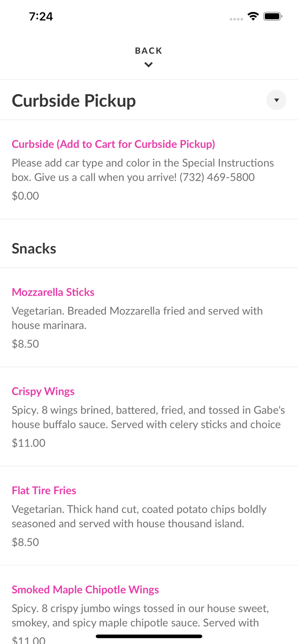Open Crispy Wings menu item
This screenshot has height=644, width=298.
coord(43,392)
